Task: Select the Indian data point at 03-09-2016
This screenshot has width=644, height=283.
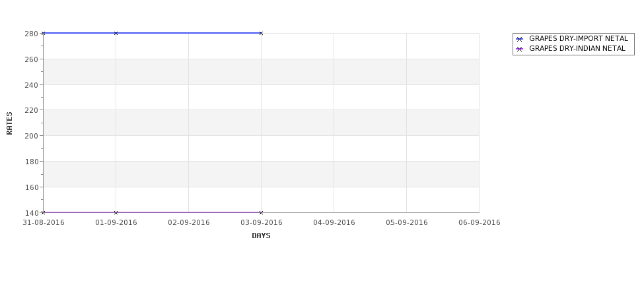Action: [261, 212]
